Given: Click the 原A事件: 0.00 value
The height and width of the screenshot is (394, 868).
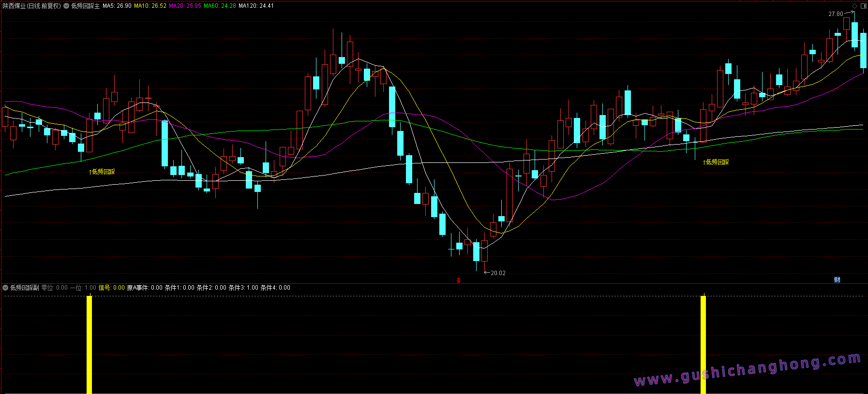Looking at the screenshot, I should tap(145, 288).
